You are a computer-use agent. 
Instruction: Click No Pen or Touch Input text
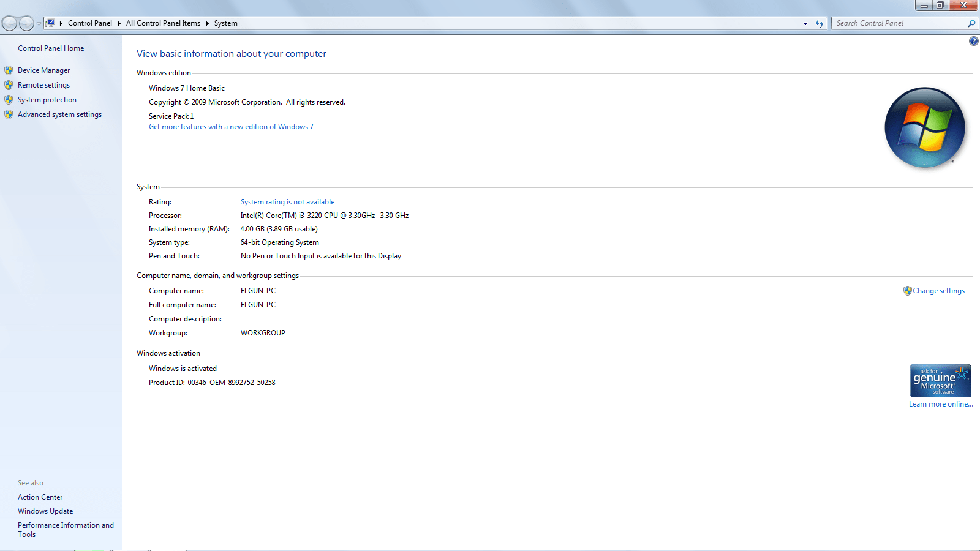point(321,256)
